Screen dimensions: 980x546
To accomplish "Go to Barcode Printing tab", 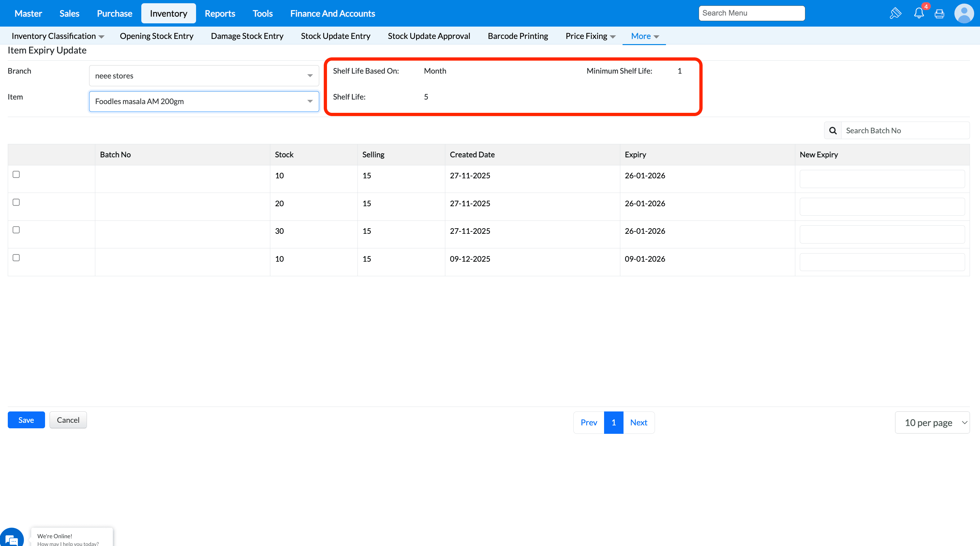I will tap(518, 36).
